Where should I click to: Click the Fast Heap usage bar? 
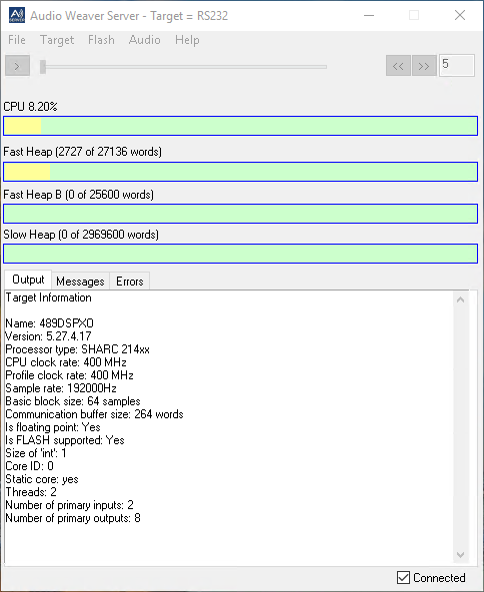pyautogui.click(x=240, y=172)
